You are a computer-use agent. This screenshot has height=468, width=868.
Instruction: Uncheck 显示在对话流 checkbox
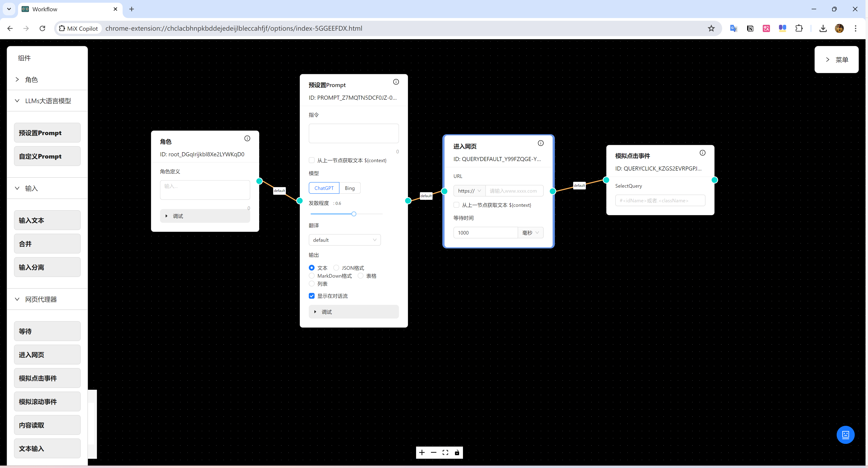[312, 296]
